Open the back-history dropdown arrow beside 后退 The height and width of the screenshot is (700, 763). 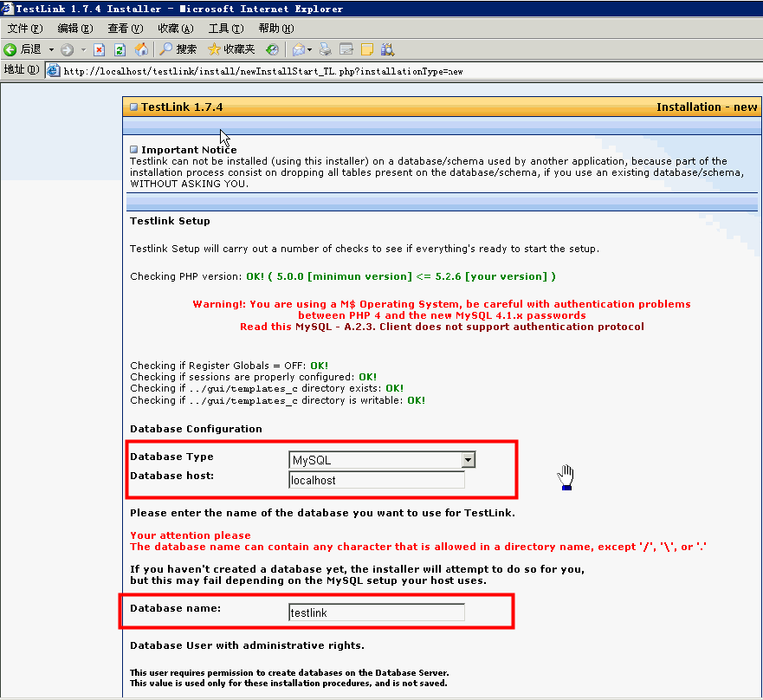click(51, 49)
